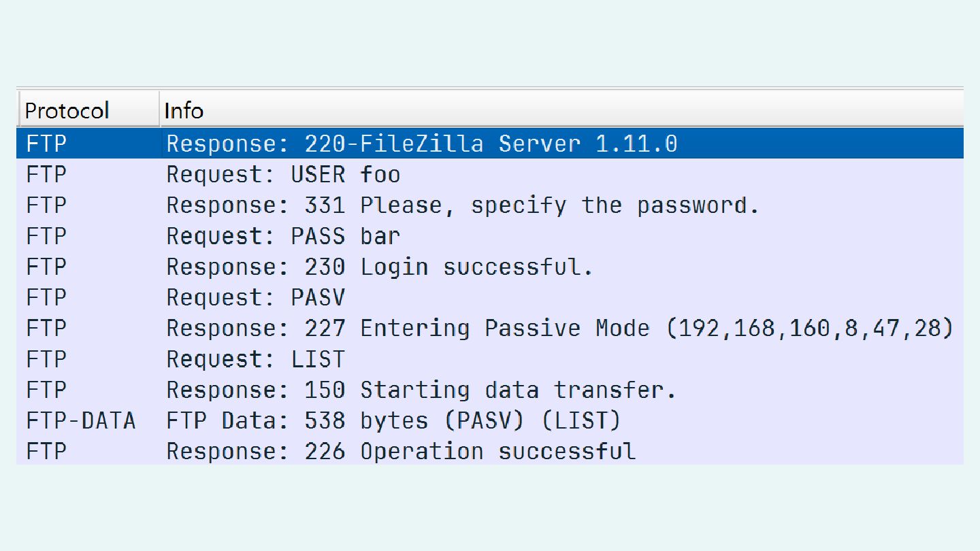Image resolution: width=980 pixels, height=551 pixels.
Task: Click the Info column header
Action: tap(563, 110)
